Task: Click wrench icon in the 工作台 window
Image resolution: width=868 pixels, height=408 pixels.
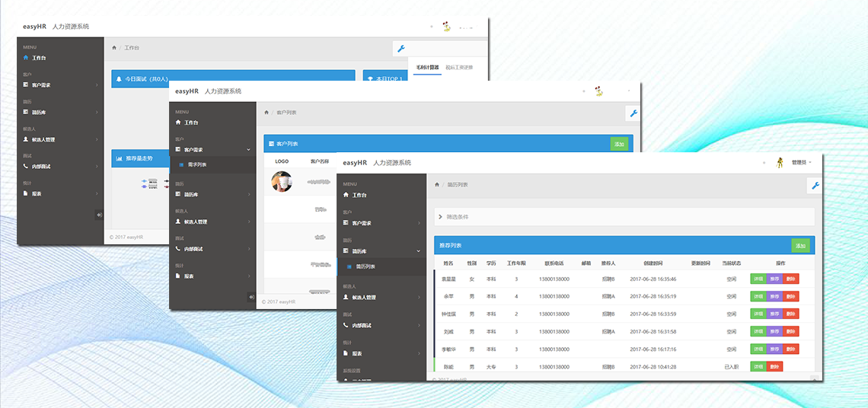Action: point(401,49)
